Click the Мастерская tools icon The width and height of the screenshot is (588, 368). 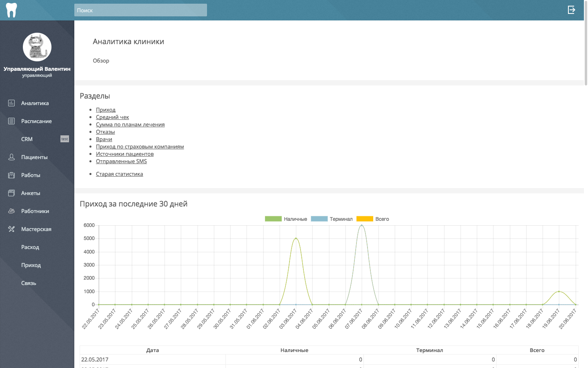(x=11, y=229)
